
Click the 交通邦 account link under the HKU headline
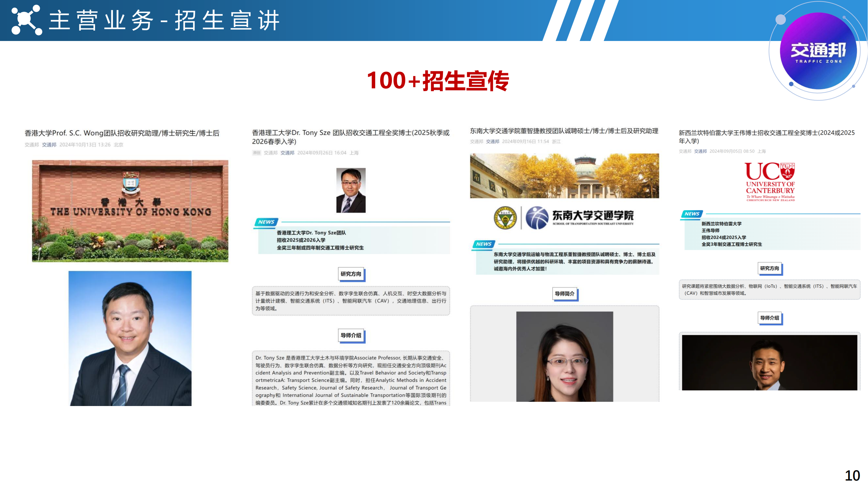click(x=49, y=145)
